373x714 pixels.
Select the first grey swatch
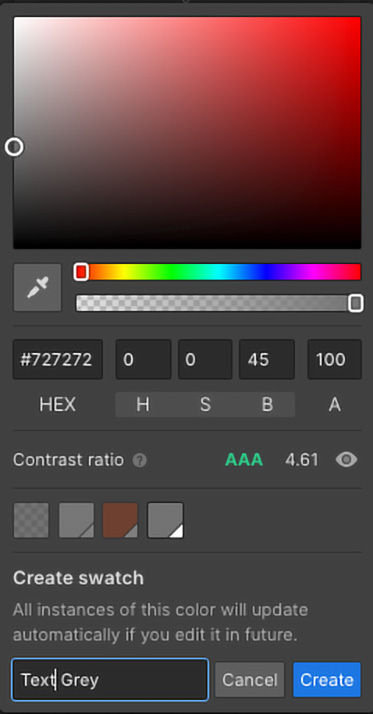(x=77, y=520)
